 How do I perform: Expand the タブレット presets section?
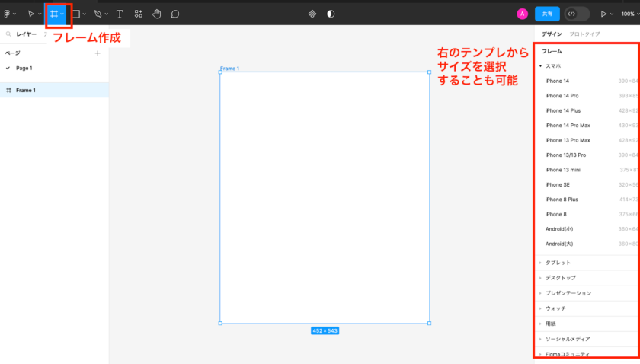pyautogui.click(x=558, y=263)
